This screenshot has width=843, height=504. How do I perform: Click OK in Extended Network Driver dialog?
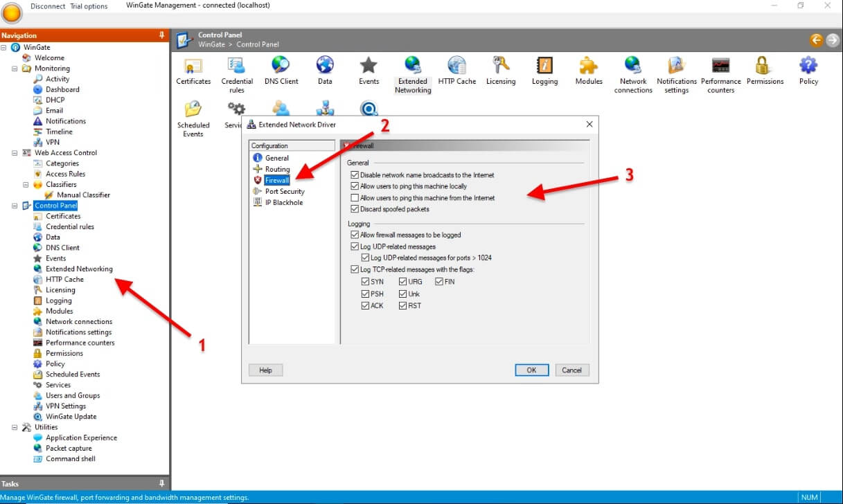pyautogui.click(x=532, y=370)
